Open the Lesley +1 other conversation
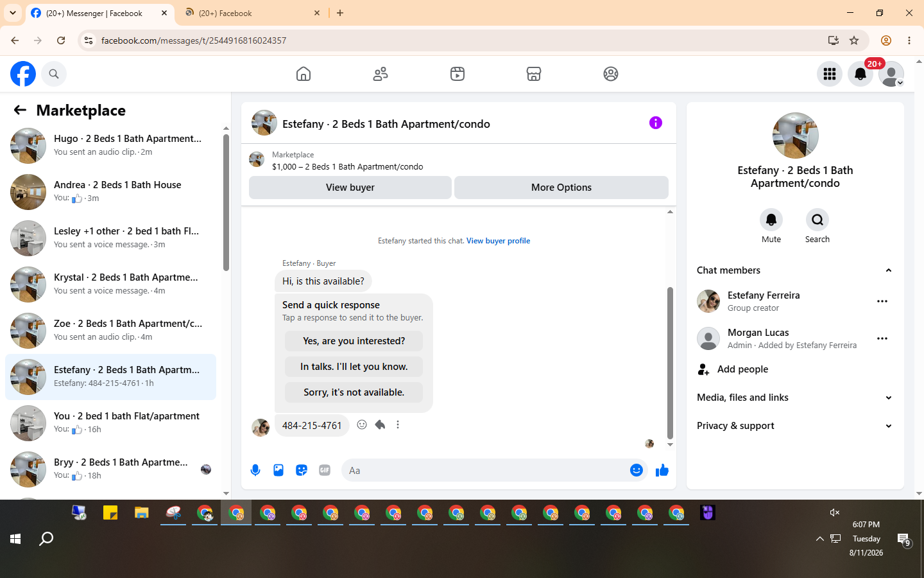Image resolution: width=924 pixels, height=578 pixels. click(x=110, y=238)
